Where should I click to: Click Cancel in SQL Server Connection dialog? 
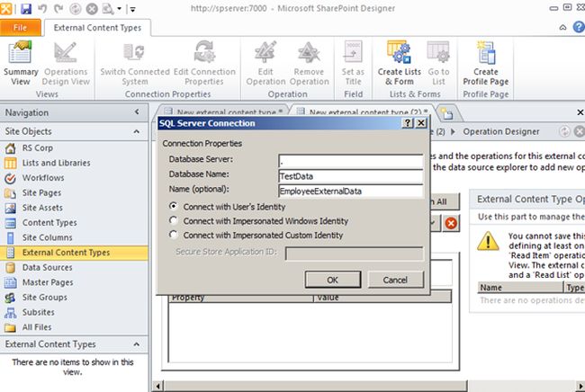point(395,280)
